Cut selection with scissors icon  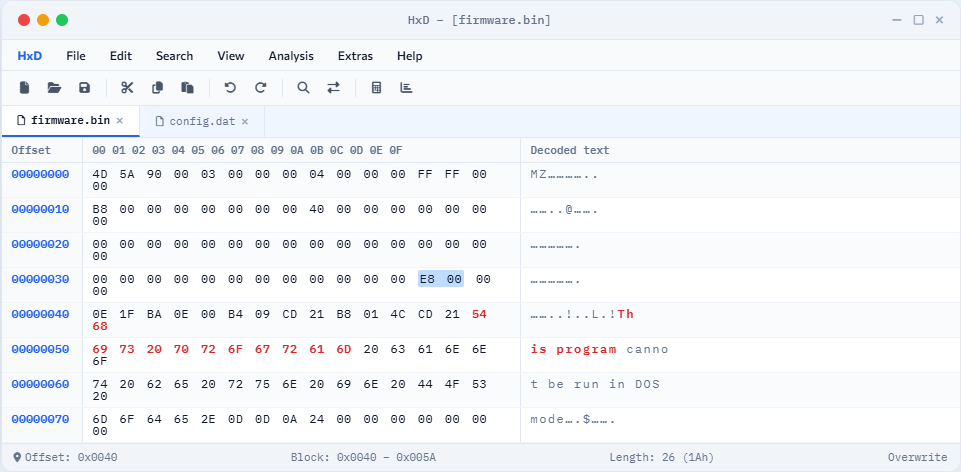[127, 88]
